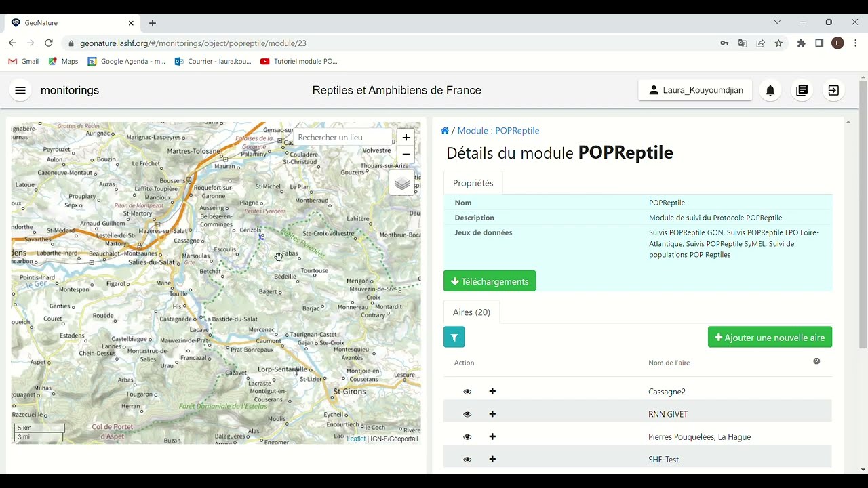Viewport: 868px width, 488px height.
Task: Add child to RNN GIVET row
Action: (x=492, y=414)
